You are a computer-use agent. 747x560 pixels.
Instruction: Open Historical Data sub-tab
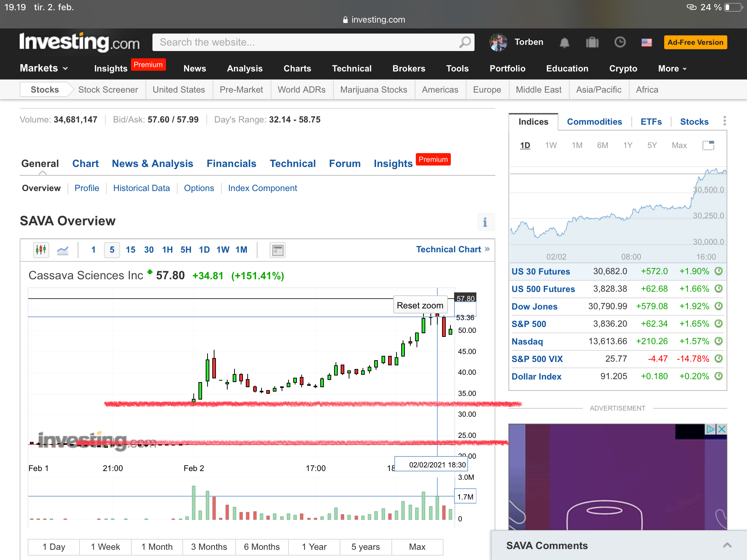[x=142, y=188]
